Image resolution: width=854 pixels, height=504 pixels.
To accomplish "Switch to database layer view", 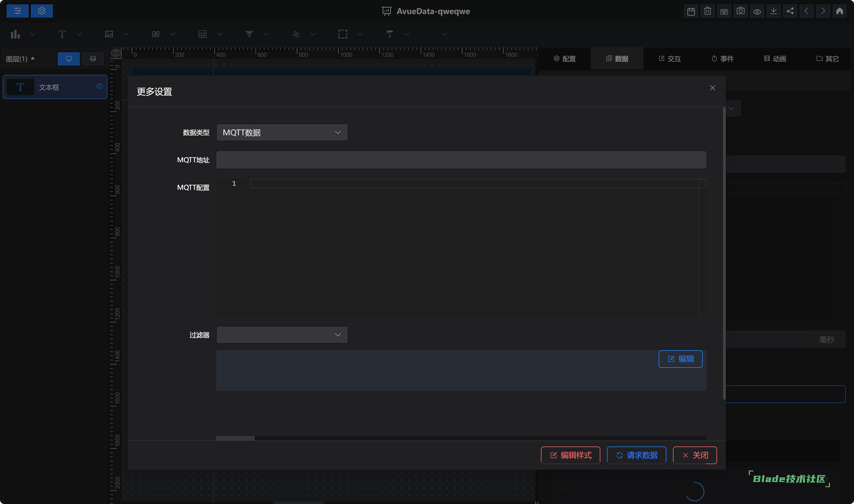I will 93,59.
